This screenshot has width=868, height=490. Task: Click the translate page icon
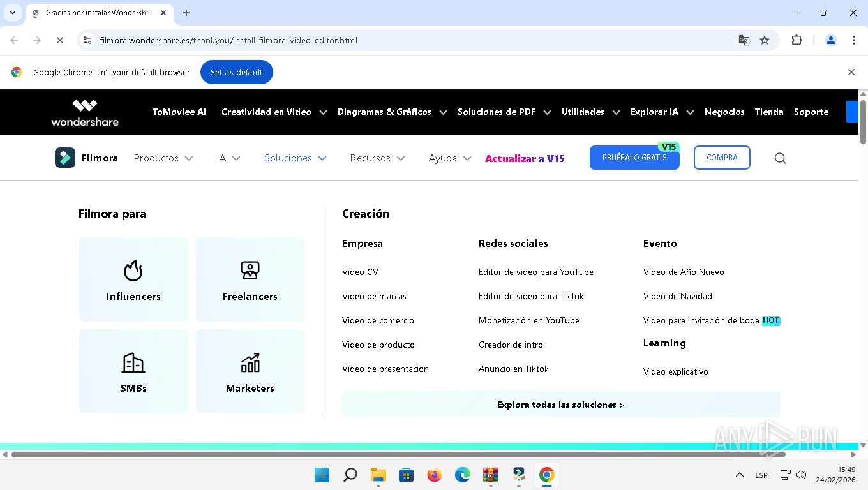point(744,40)
